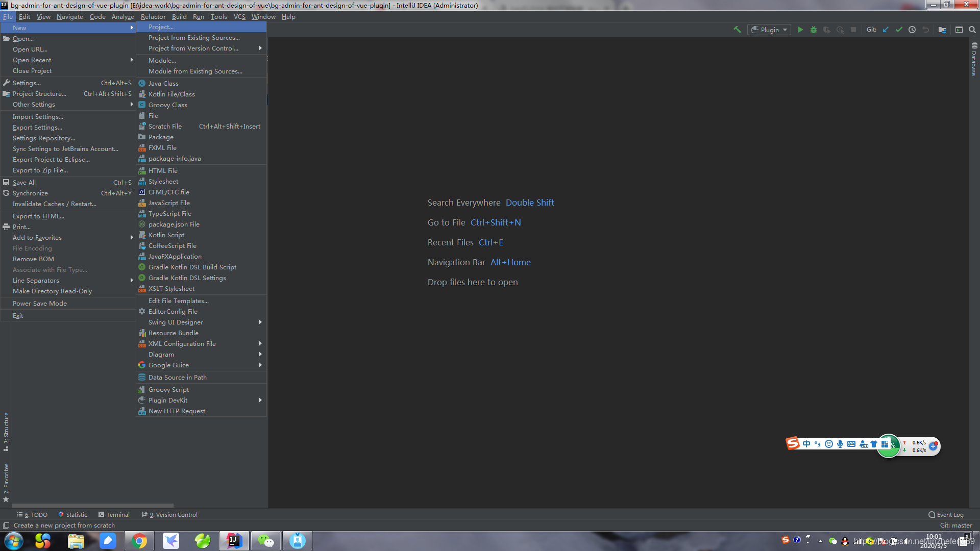Open the VCS menu
Screen dimensions: 980x551
point(239,17)
